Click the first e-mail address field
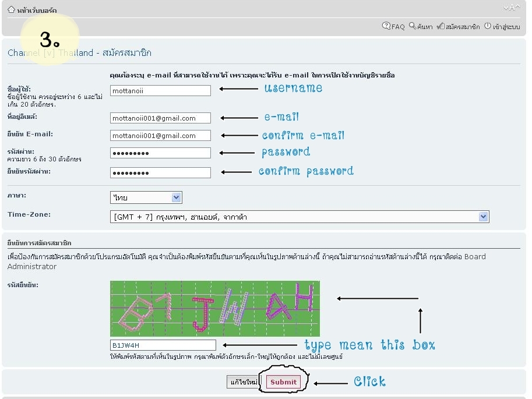This screenshot has height=399, width=532. click(160, 118)
